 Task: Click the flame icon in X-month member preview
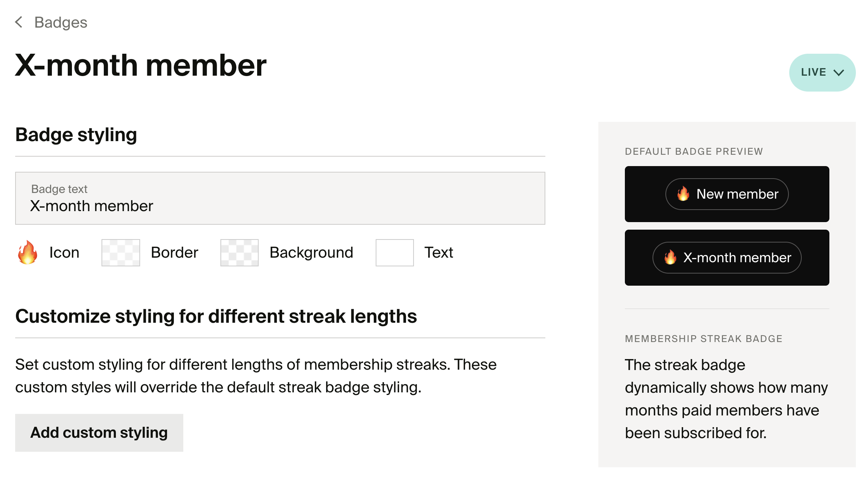670,257
